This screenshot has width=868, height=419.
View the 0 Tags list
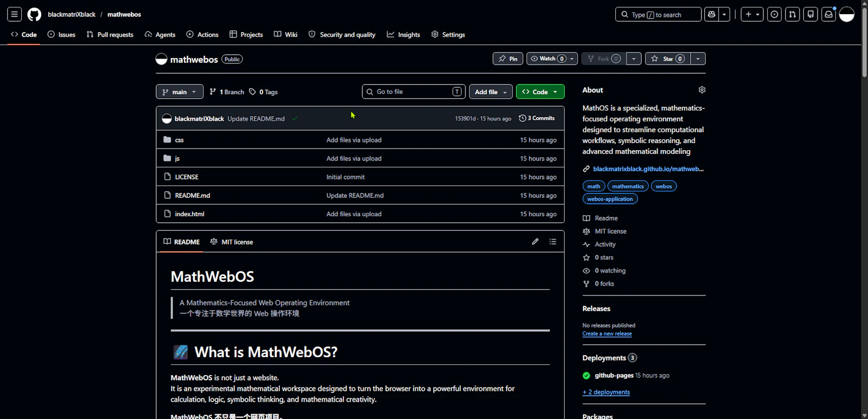coord(264,92)
